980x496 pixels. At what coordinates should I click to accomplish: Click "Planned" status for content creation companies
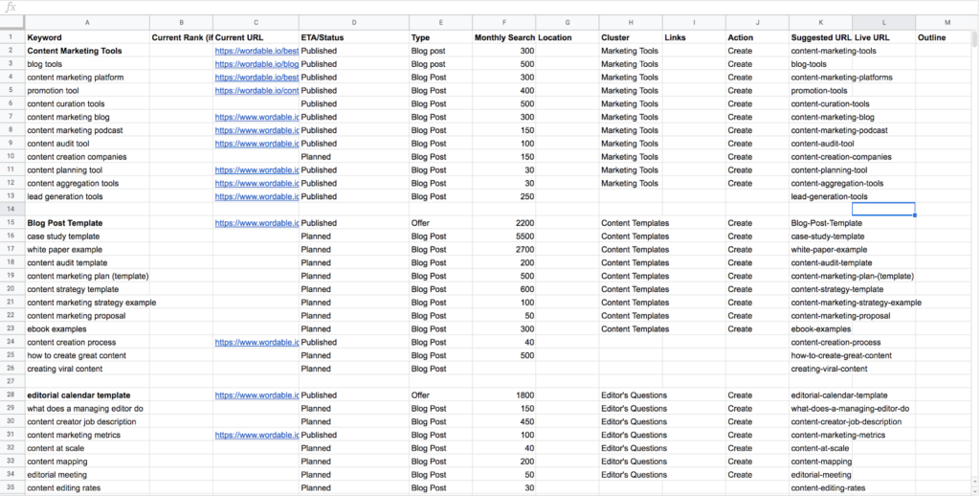click(354, 157)
